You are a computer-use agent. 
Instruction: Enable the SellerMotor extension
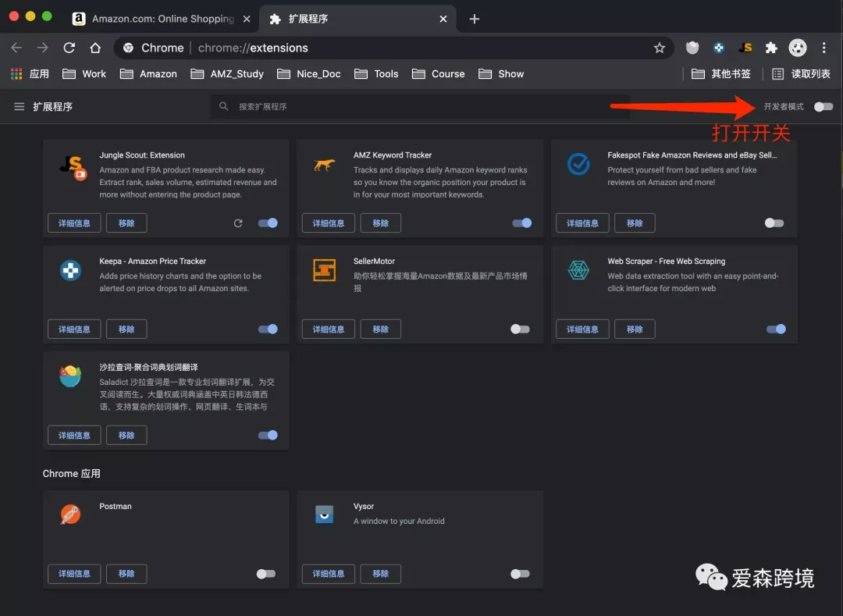520,329
